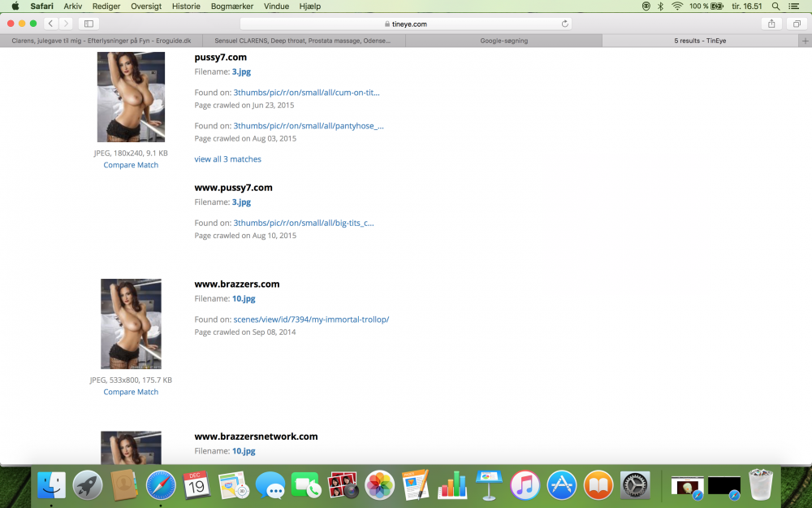Click the Safari icon in the Dock
This screenshot has width=812, height=508.
(161, 486)
